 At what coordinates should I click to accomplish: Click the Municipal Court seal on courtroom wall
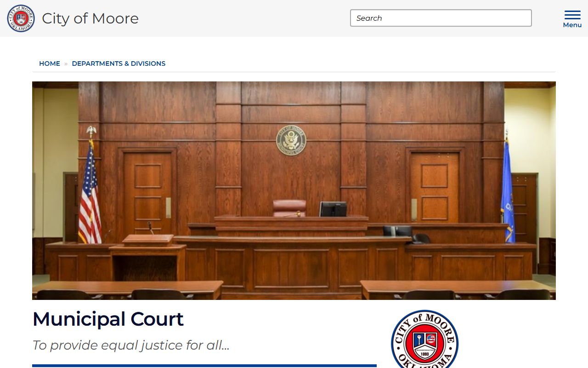[x=291, y=140]
